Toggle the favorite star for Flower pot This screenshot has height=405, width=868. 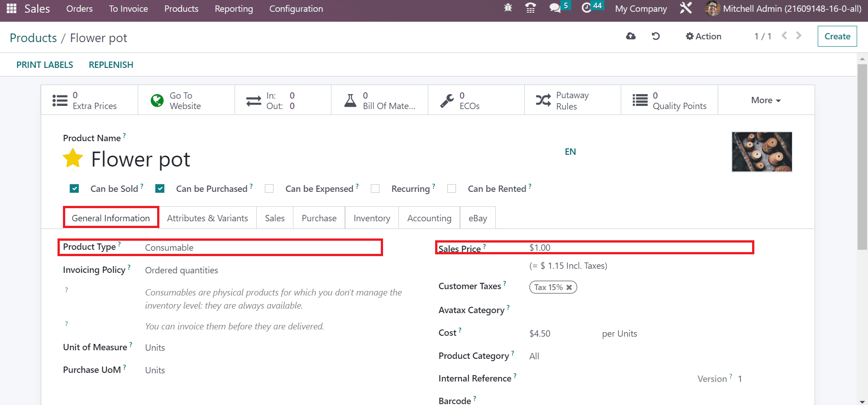pos(73,159)
